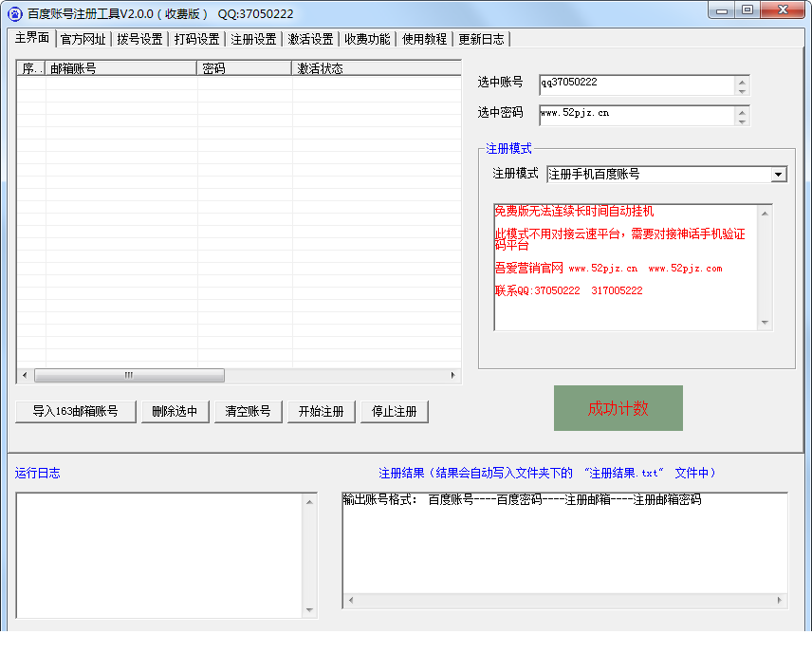Open the 注册模式 dropdown arrow
Screen dimensions: 812x653
(x=779, y=175)
